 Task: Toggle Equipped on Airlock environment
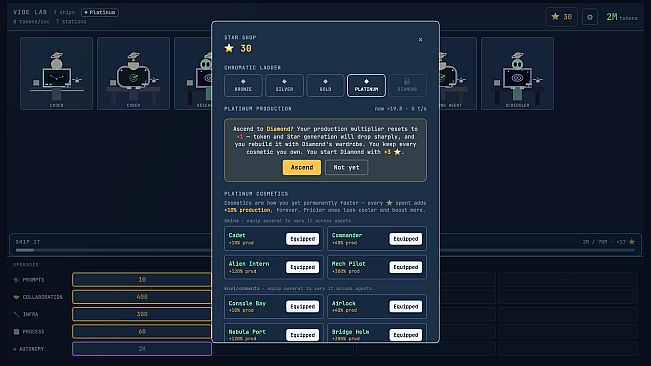(x=406, y=306)
